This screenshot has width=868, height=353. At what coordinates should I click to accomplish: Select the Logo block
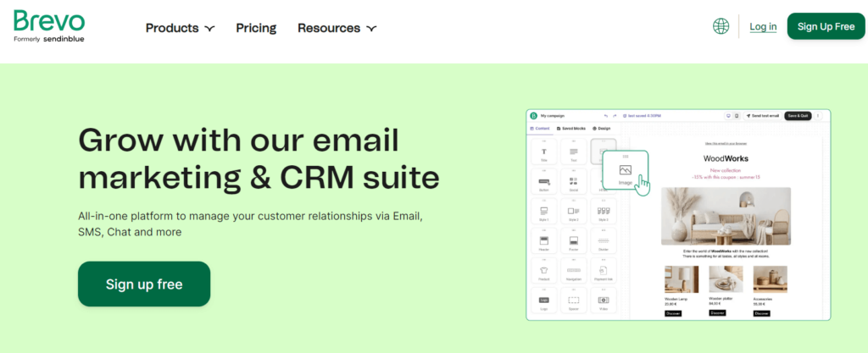point(543,301)
